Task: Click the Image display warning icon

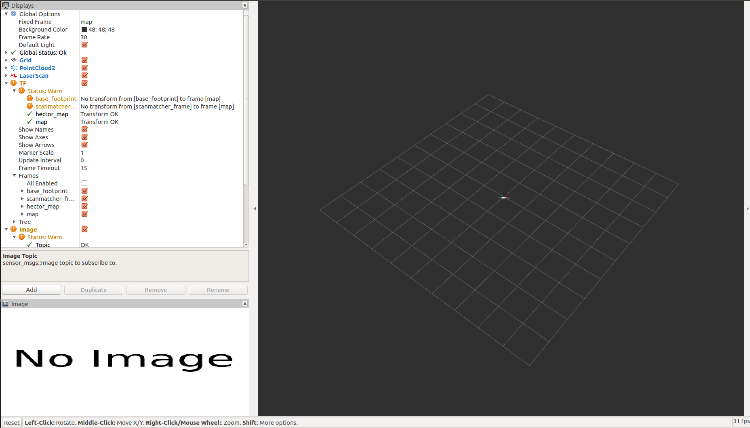Action: pyautogui.click(x=13, y=229)
